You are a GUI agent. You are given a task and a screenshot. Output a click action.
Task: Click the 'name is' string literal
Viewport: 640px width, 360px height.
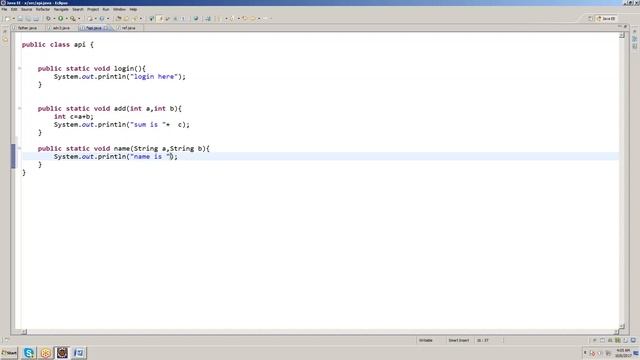click(150, 156)
